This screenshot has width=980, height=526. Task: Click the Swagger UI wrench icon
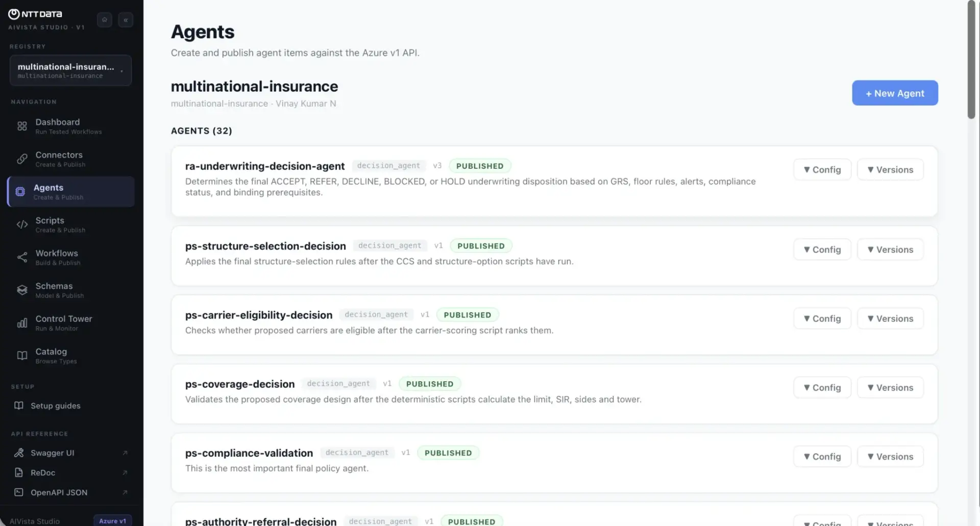tap(19, 453)
